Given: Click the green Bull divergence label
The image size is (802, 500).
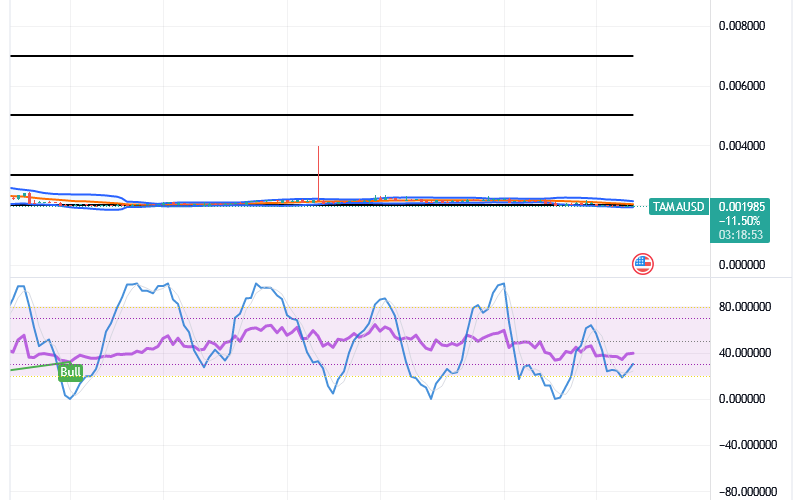Looking at the screenshot, I should (x=71, y=372).
